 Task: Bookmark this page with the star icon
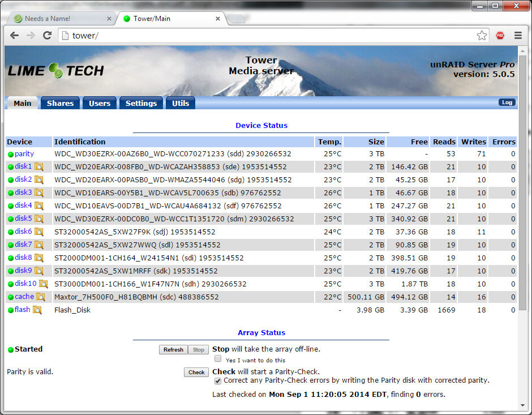[x=482, y=35]
